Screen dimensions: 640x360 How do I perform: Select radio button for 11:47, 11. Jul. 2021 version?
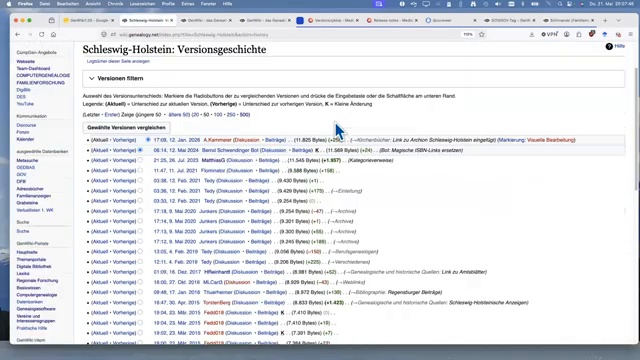(x=140, y=171)
